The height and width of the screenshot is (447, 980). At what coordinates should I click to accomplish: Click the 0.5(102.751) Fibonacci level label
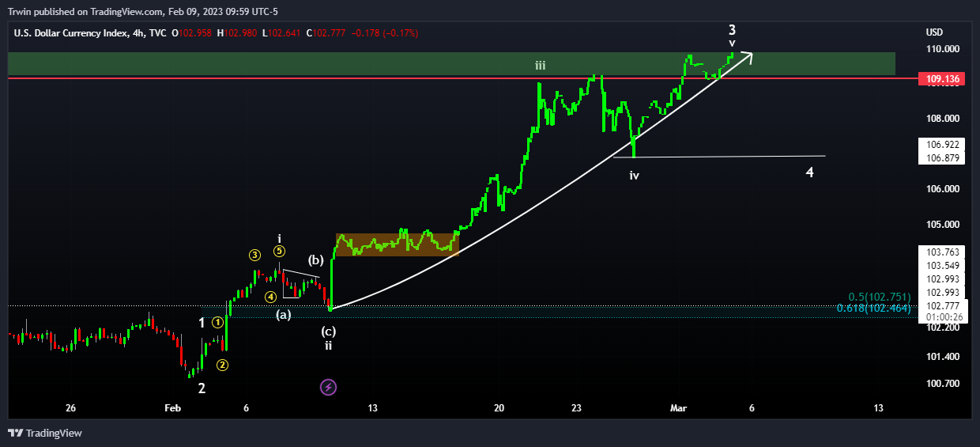(880, 296)
